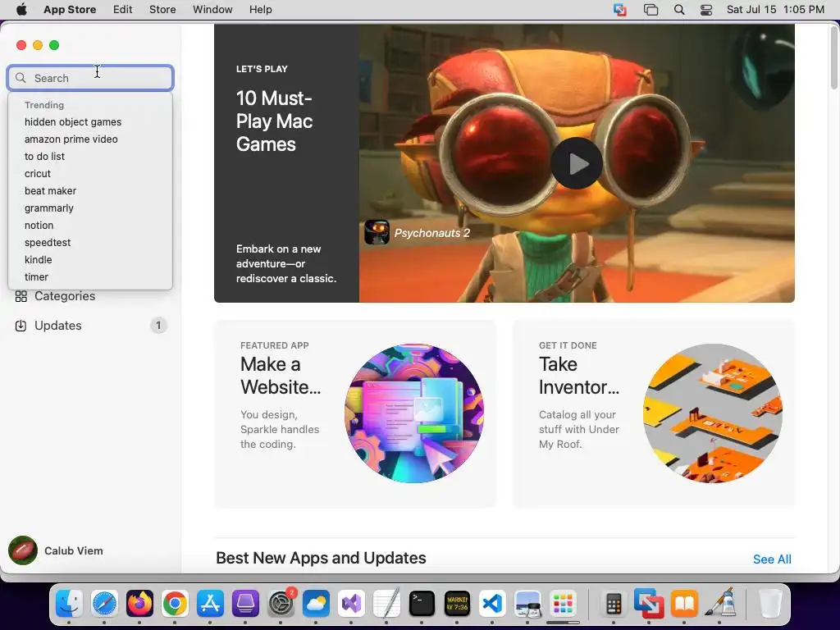This screenshot has width=840, height=630.
Task: Open Finder from the dock
Action: [69, 605]
